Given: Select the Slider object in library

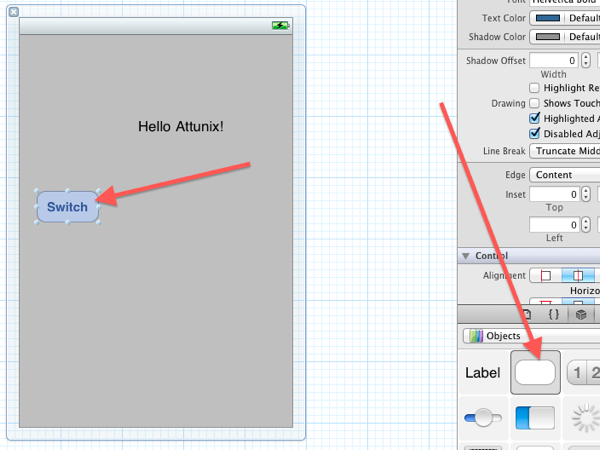Looking at the screenshot, I should click(483, 418).
